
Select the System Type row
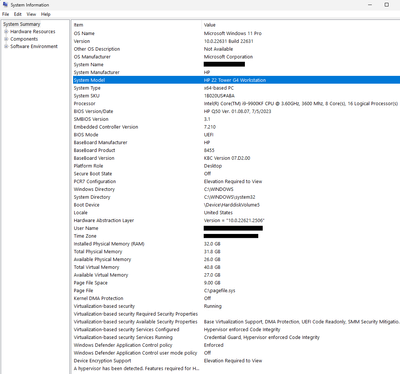(x=236, y=88)
